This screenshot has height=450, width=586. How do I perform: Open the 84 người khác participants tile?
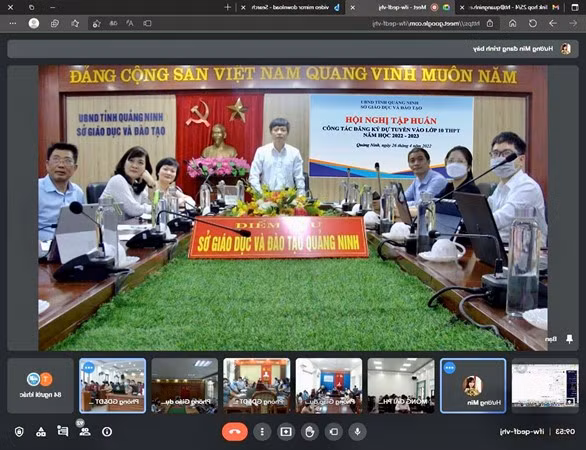click(x=40, y=386)
